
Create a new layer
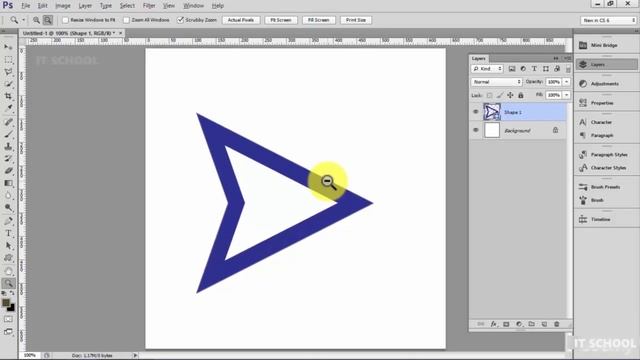[x=544, y=324]
